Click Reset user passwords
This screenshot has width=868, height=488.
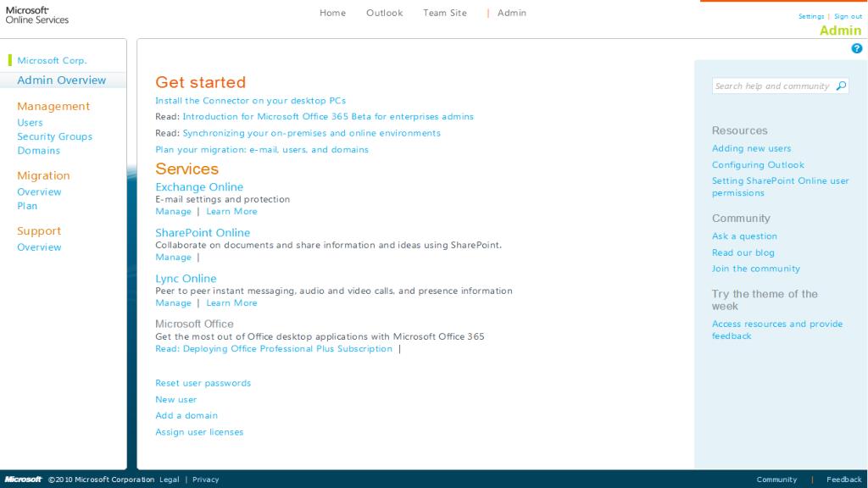click(x=203, y=383)
